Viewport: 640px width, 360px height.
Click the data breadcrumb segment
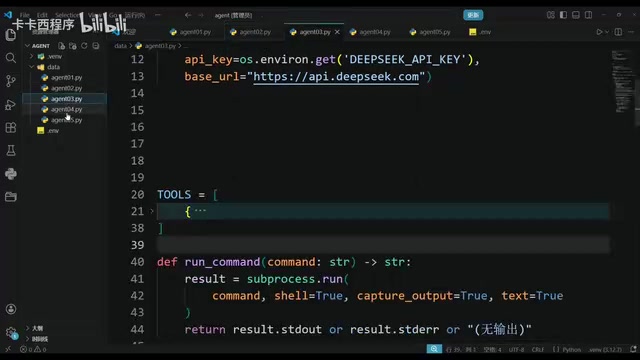tap(120, 46)
